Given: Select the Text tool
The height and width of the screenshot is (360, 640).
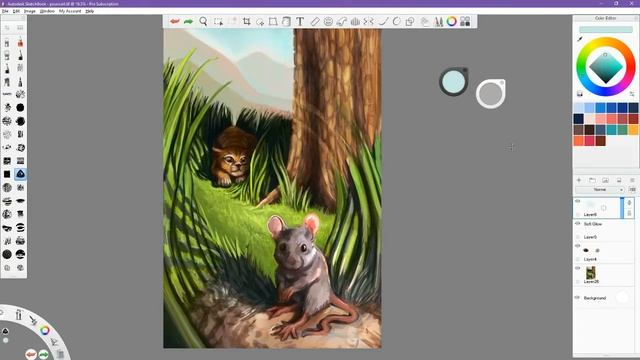Looking at the screenshot, I should (x=300, y=21).
